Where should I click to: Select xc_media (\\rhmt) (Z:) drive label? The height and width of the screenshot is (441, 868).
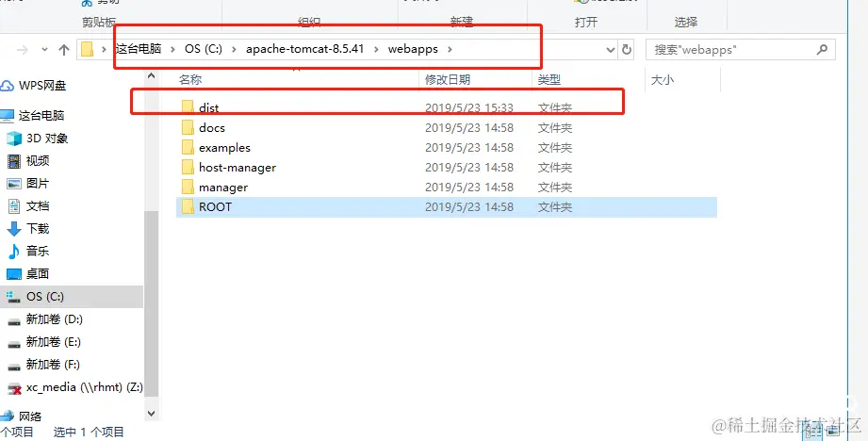[84, 388]
